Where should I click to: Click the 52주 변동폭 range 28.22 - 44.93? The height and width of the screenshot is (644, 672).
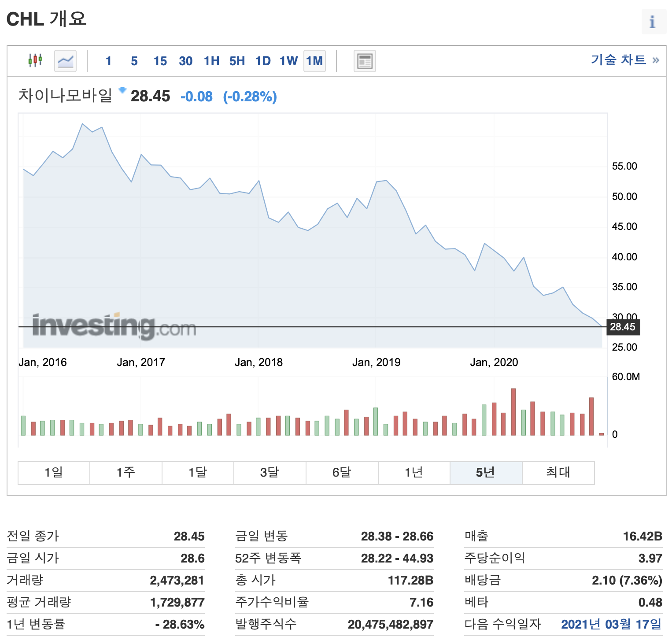[x=397, y=559]
